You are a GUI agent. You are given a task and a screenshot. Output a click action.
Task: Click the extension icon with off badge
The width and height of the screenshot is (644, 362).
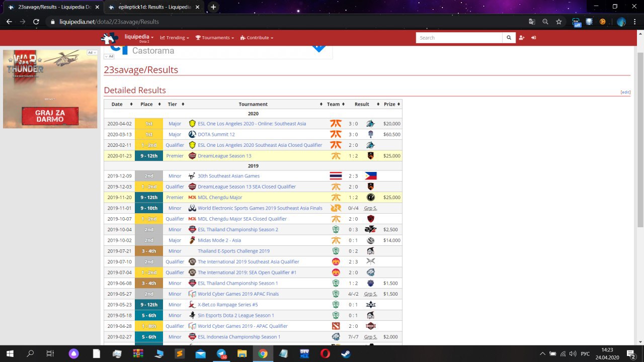click(x=577, y=22)
